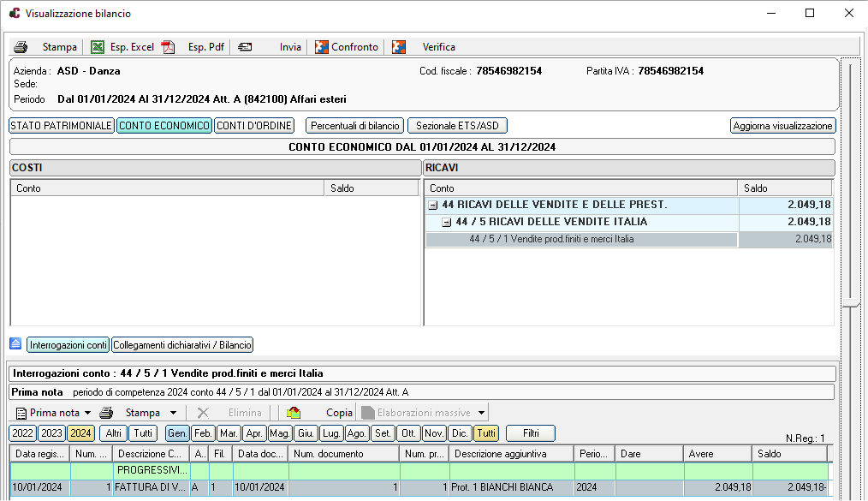Toggle the Feb. month filter
868x501 pixels.
(x=203, y=433)
